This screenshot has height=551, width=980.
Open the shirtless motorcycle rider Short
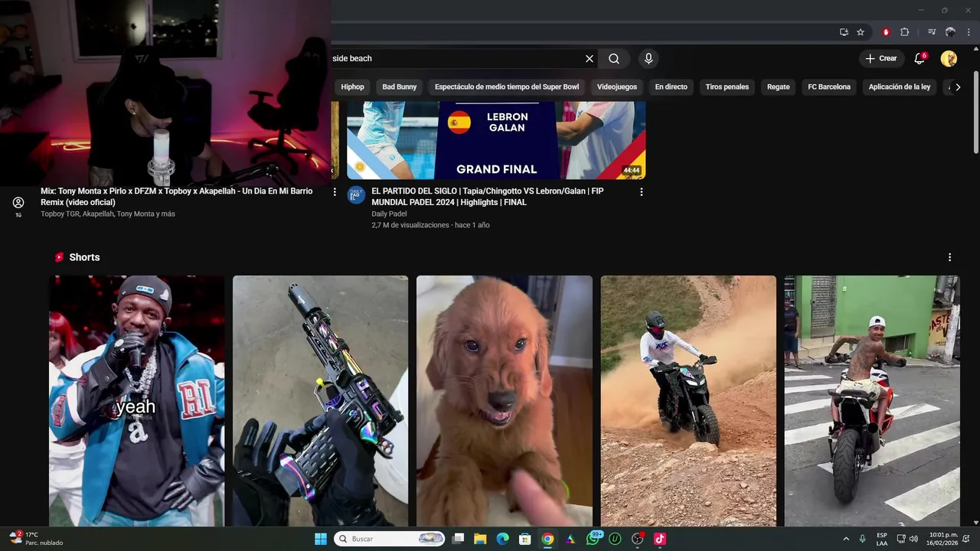tap(872, 401)
